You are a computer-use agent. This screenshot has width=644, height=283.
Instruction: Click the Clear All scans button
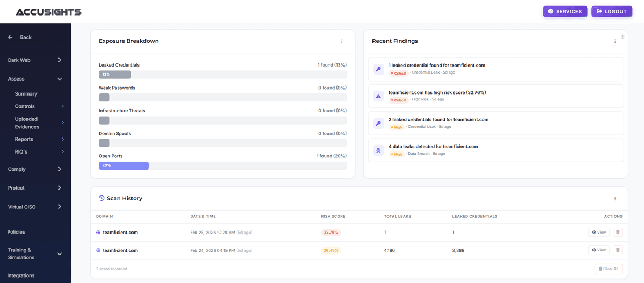point(609,269)
